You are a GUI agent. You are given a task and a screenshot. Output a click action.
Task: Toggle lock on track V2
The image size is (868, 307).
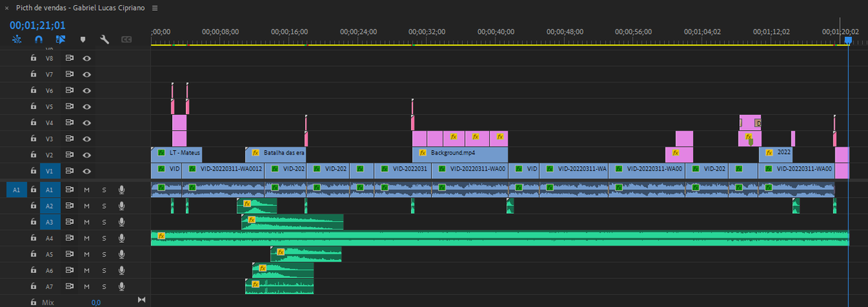(33, 155)
